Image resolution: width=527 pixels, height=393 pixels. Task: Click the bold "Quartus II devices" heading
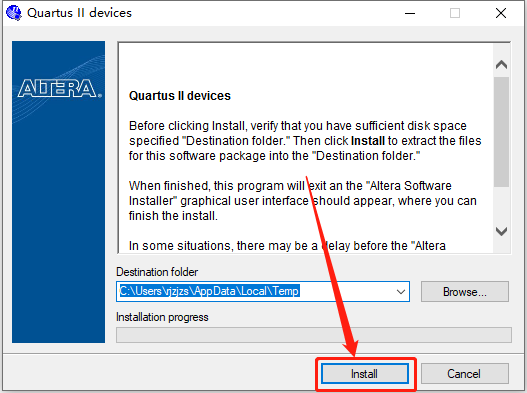pos(180,96)
